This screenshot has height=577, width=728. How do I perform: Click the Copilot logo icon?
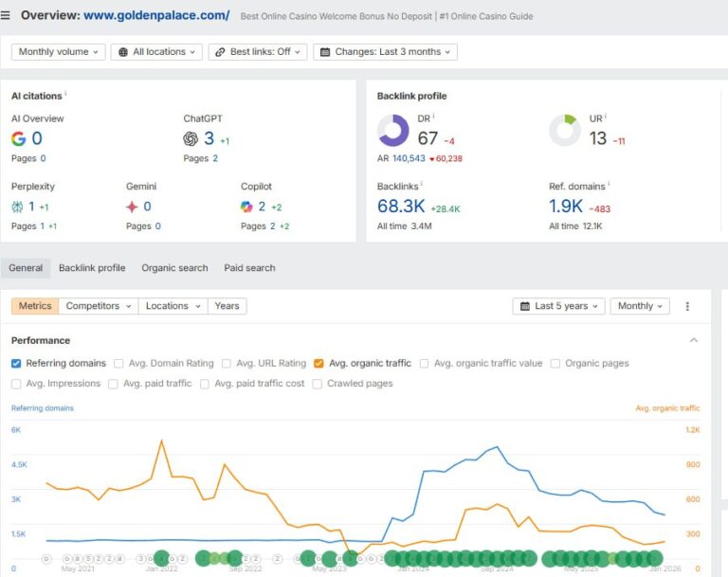pyautogui.click(x=246, y=207)
